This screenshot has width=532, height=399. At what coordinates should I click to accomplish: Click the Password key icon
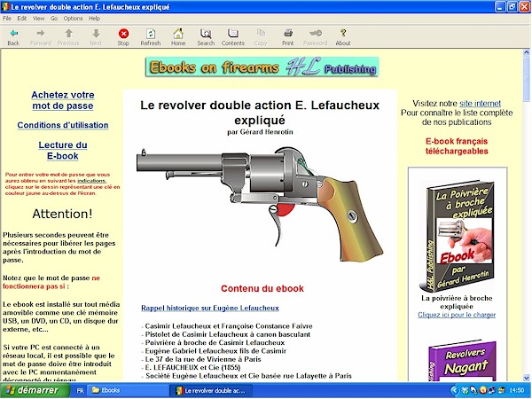[316, 34]
